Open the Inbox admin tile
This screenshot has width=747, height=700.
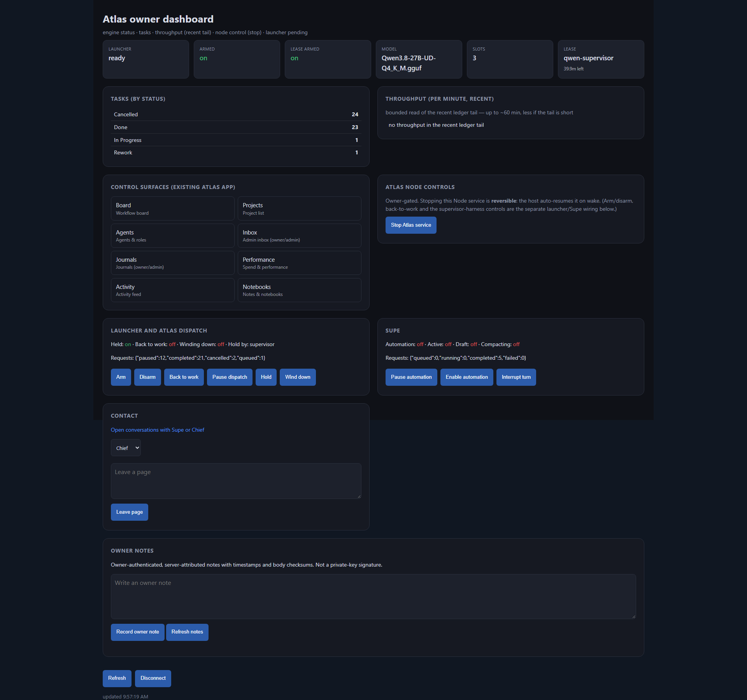click(299, 235)
